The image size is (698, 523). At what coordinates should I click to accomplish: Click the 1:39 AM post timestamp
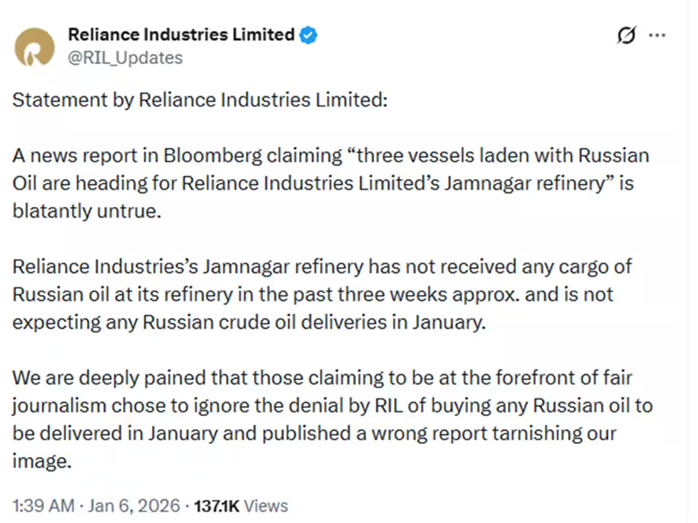pos(42,505)
